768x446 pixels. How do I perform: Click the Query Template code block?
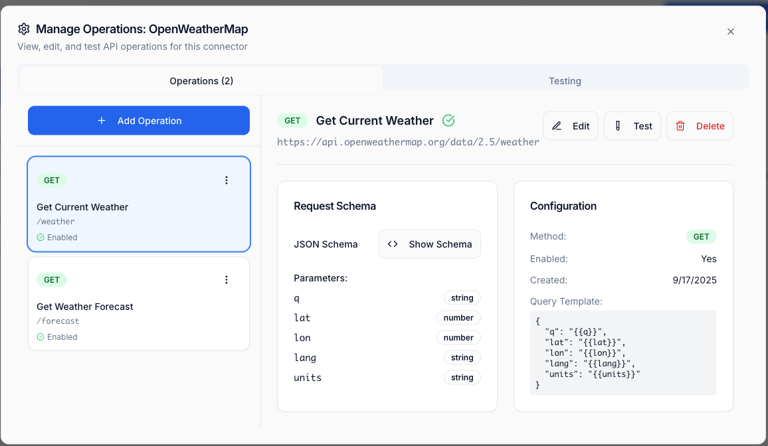[623, 352]
